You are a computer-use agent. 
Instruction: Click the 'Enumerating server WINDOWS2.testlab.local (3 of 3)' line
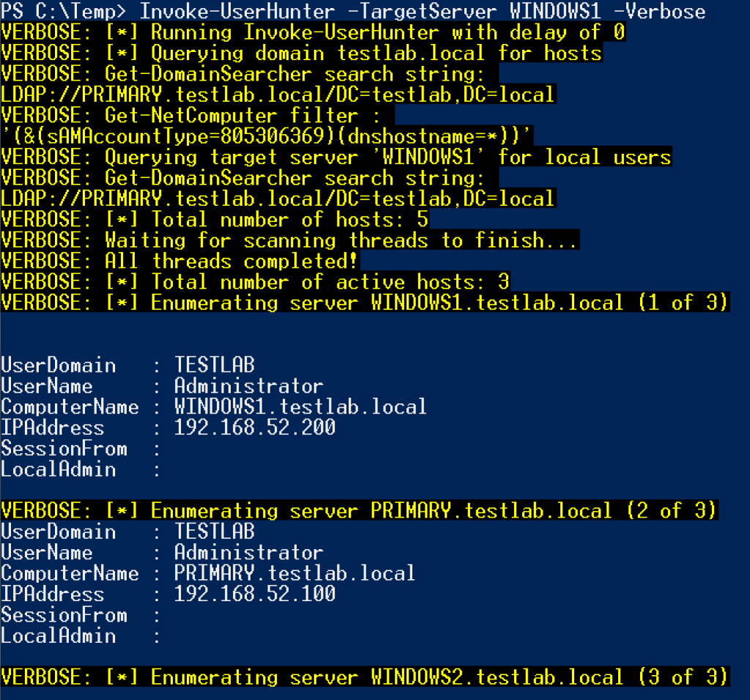365,677
